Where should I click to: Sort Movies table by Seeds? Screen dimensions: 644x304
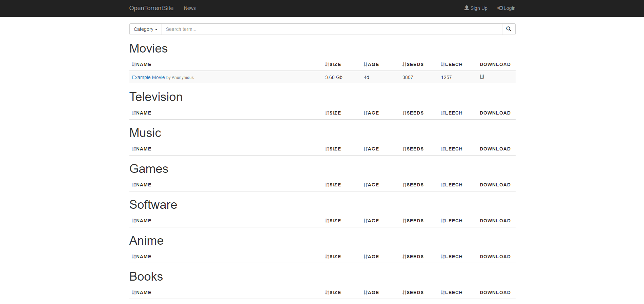[x=413, y=64]
